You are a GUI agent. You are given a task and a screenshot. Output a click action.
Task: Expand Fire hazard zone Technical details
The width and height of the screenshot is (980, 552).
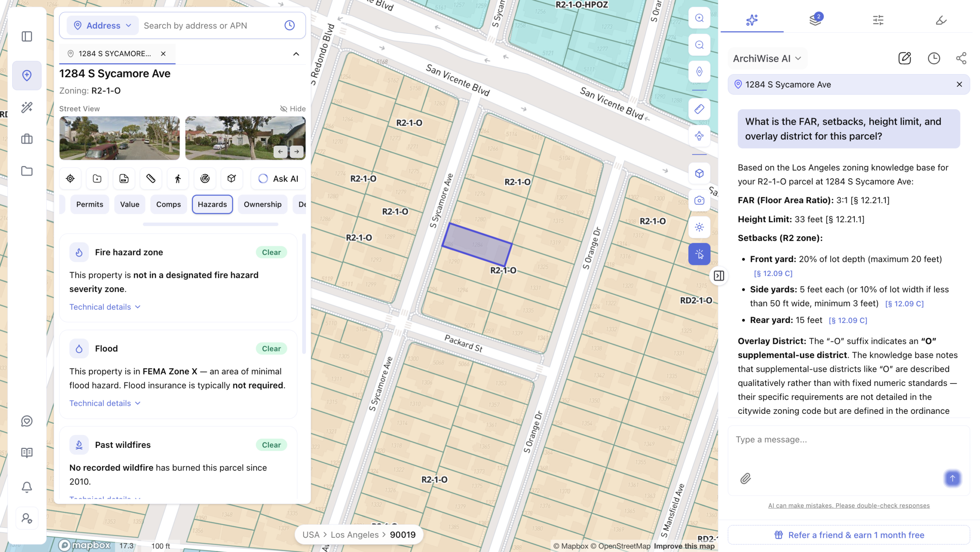pos(105,307)
